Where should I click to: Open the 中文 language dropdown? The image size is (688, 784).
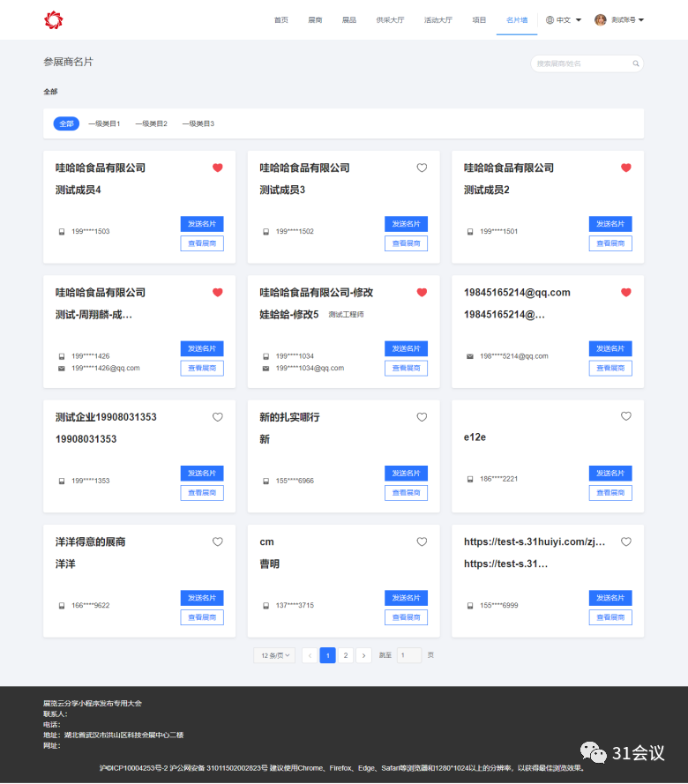pyautogui.click(x=564, y=20)
